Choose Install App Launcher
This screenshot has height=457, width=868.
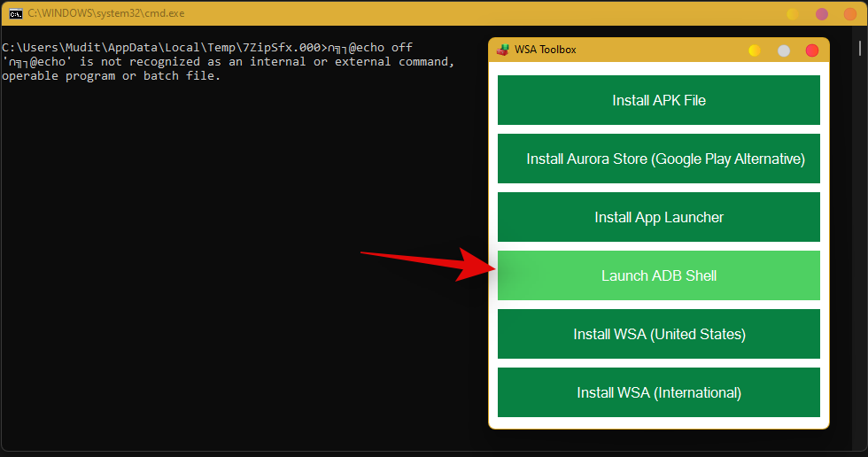tap(659, 218)
